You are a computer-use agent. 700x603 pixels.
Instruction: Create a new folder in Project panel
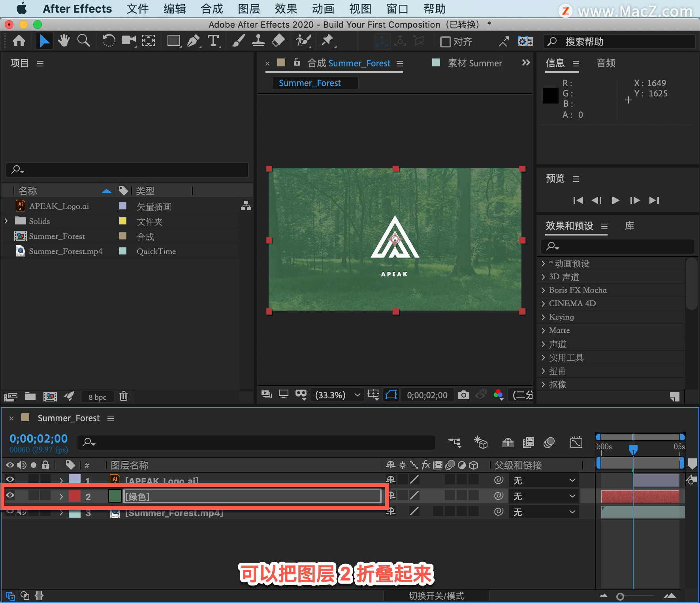point(30,396)
